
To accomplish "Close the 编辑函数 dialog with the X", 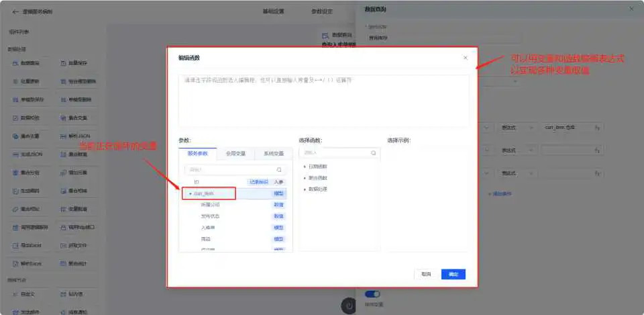I will point(466,58).
